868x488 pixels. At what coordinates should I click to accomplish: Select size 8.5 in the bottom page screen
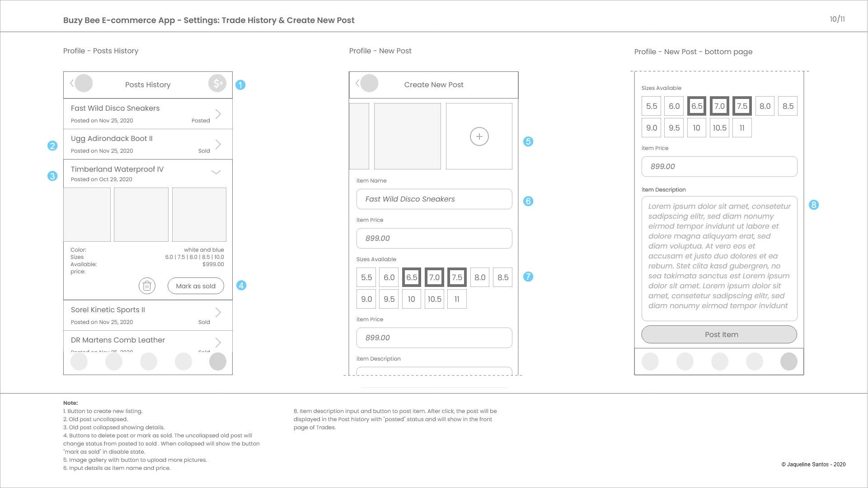788,106
